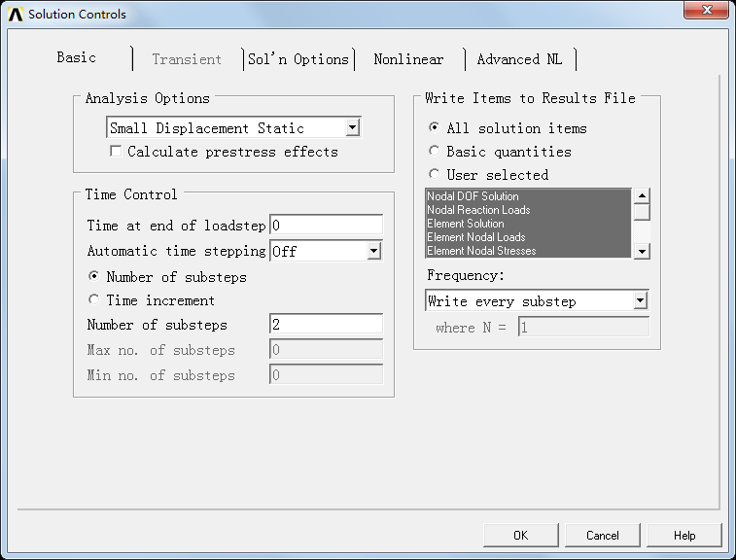Screen dimensions: 736x560
Task: Open Help for Solution Controls
Action: coord(684,535)
